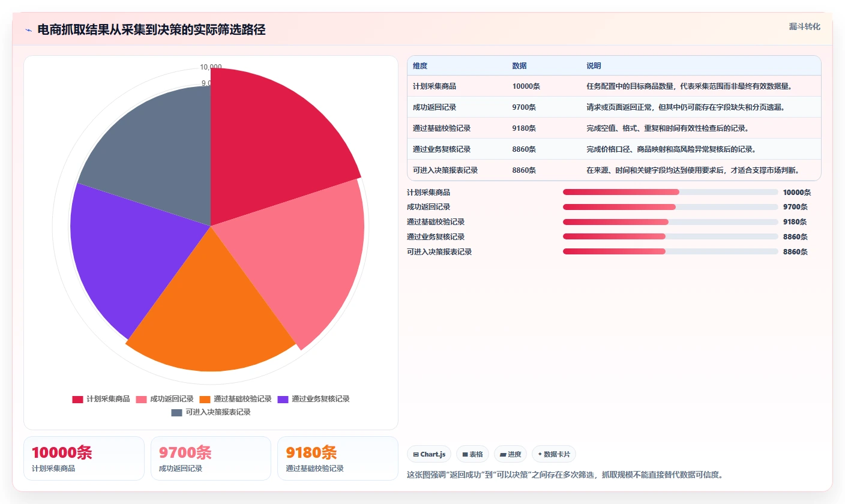Click the 计划采集商品 progress bar
This screenshot has width=845, height=504.
[670, 192]
